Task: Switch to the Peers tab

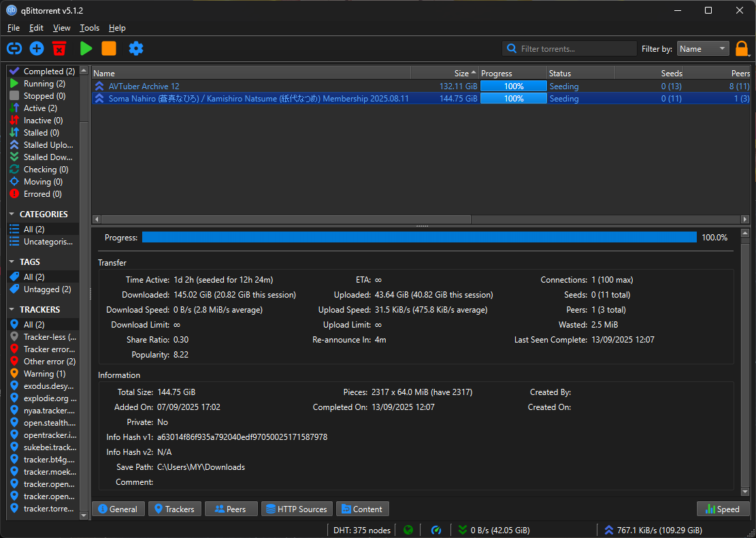Action: click(231, 509)
